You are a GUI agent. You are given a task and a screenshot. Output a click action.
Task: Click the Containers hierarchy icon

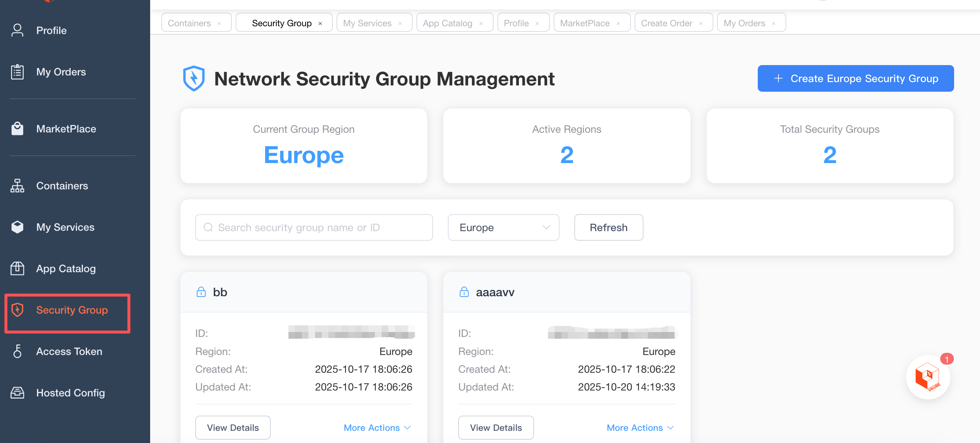[17, 186]
